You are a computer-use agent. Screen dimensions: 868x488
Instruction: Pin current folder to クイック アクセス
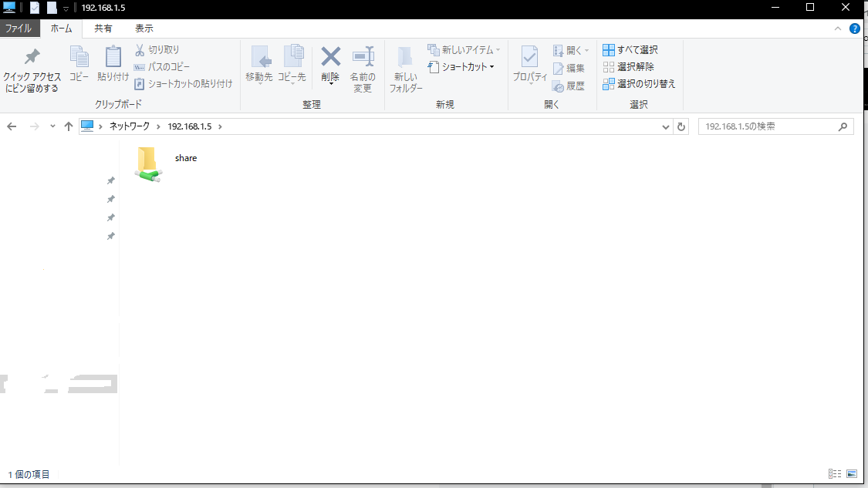pyautogui.click(x=31, y=69)
